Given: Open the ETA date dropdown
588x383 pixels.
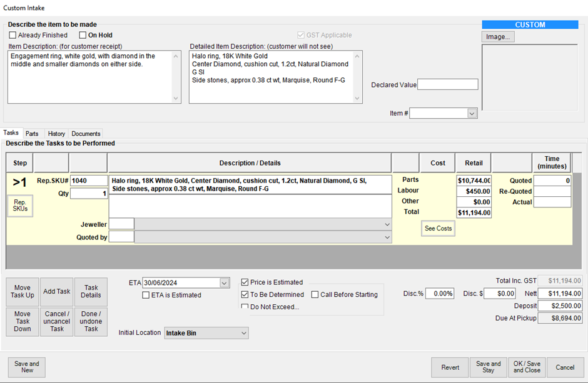Looking at the screenshot, I should coord(225,283).
